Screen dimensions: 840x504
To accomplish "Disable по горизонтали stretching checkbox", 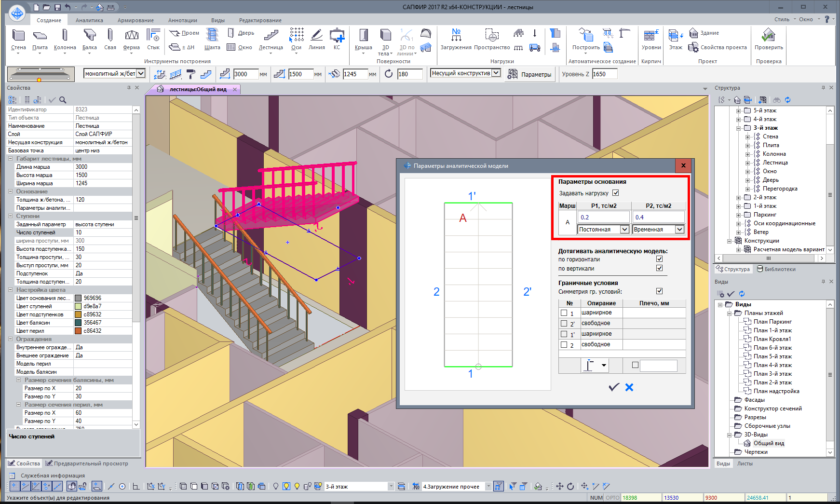I will pyautogui.click(x=659, y=259).
